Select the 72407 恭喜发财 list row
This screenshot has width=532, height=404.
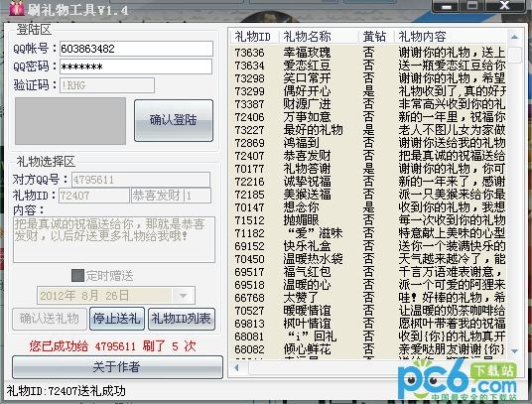pos(368,156)
